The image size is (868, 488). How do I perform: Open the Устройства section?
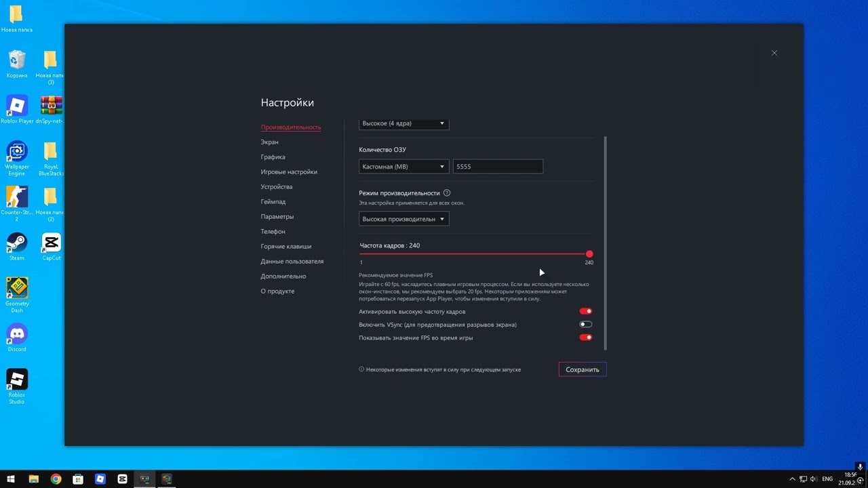pyautogui.click(x=277, y=187)
